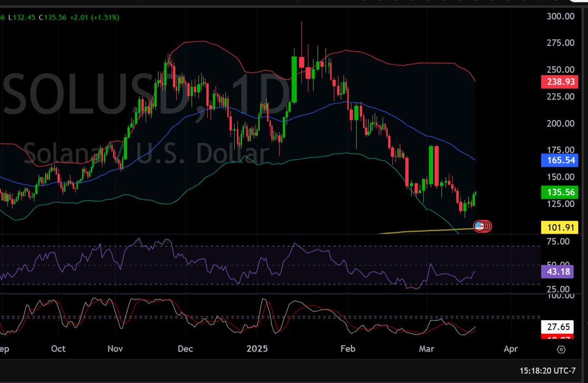588x383 pixels.
Task: Click the 2025 label on time axis
Action: [x=258, y=349]
